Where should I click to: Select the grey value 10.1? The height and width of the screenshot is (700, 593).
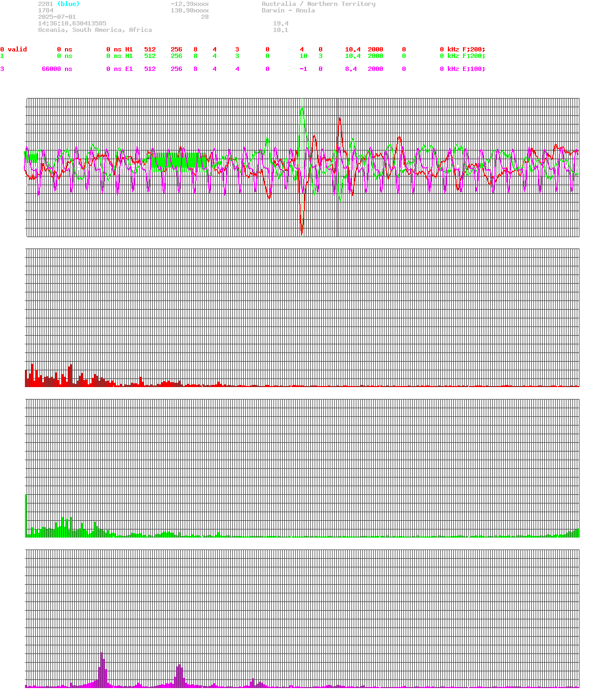[281, 30]
